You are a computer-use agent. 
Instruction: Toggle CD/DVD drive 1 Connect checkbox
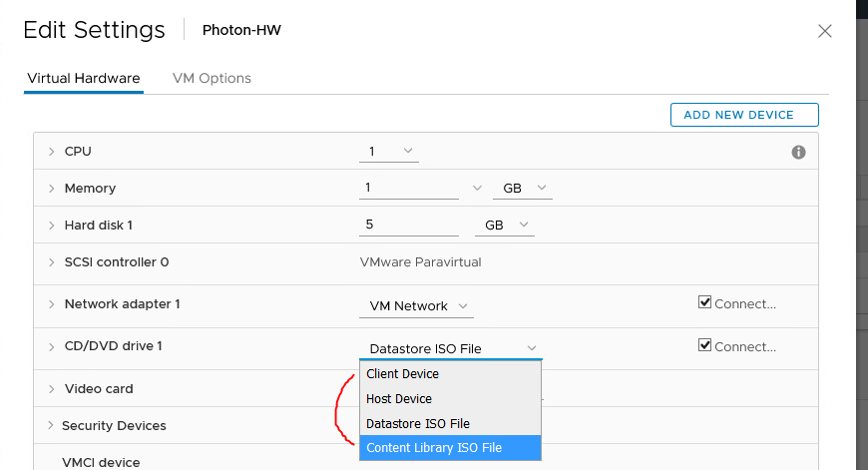coord(704,345)
